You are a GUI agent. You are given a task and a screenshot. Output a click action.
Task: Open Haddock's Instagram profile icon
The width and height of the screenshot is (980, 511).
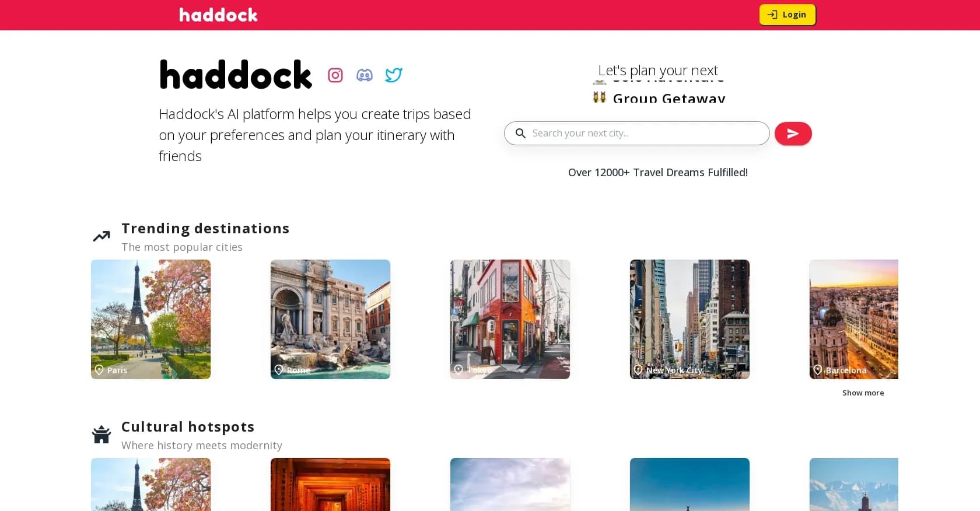335,75
